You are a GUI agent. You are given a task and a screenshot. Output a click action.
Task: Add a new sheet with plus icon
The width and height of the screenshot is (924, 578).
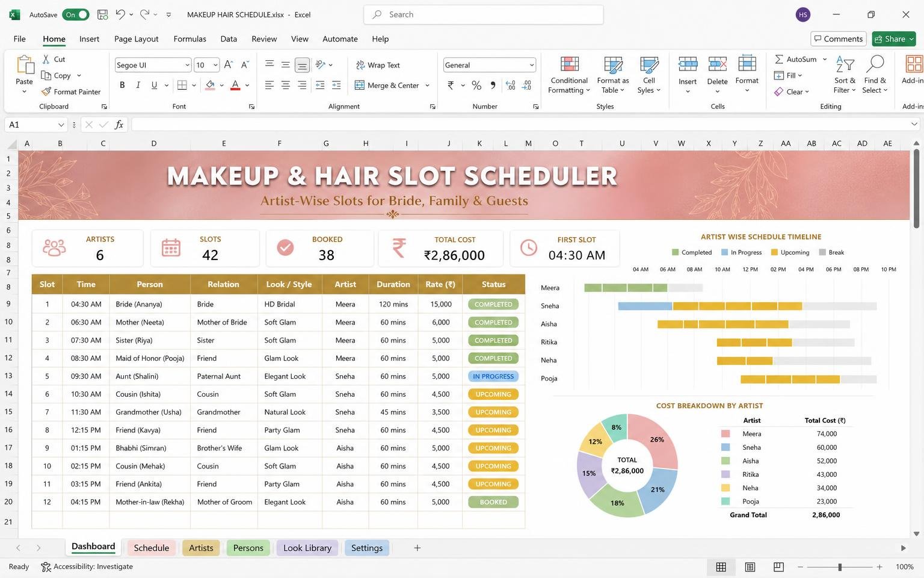417,548
